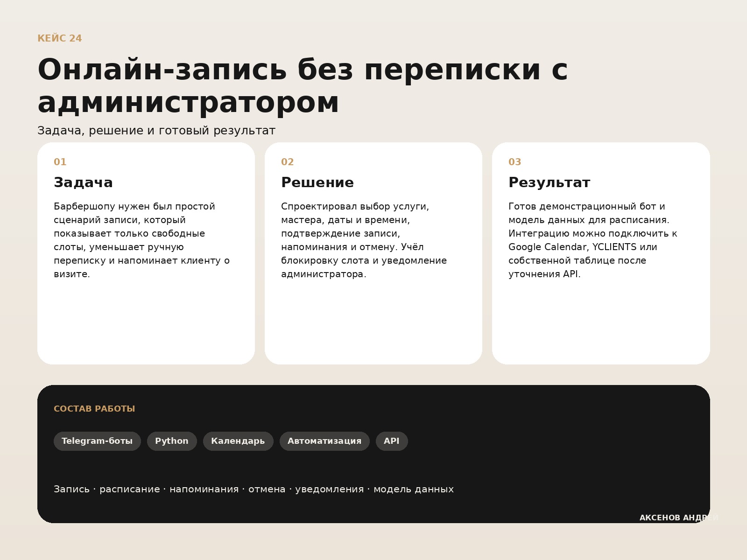
Task: Click the line Запись · расписание · напоминания
Action: pyautogui.click(x=254, y=489)
